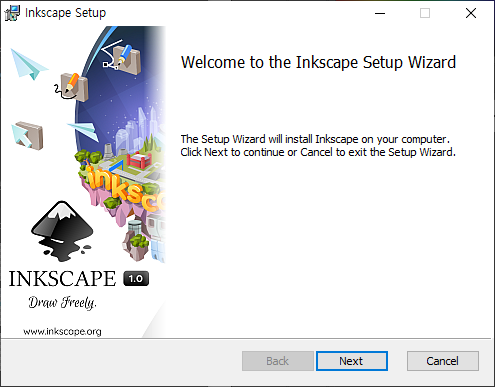
Task: Click the small paper airplane near the city
Action: (x=85, y=131)
